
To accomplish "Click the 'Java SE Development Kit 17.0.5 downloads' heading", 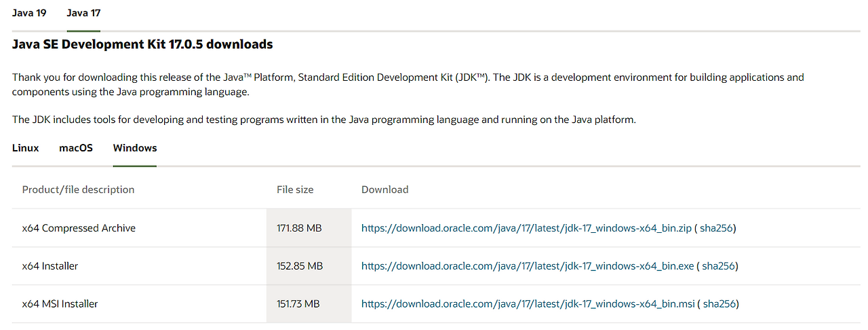I will [x=142, y=45].
